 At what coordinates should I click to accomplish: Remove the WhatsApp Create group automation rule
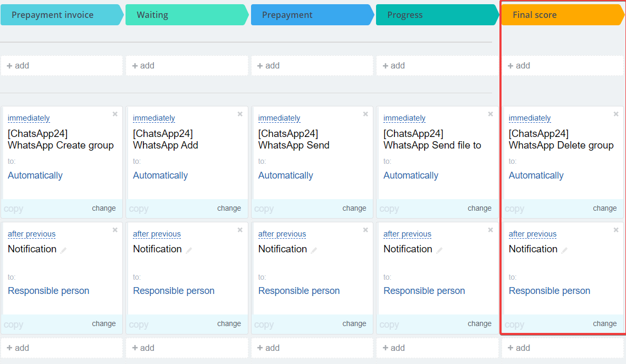115,114
